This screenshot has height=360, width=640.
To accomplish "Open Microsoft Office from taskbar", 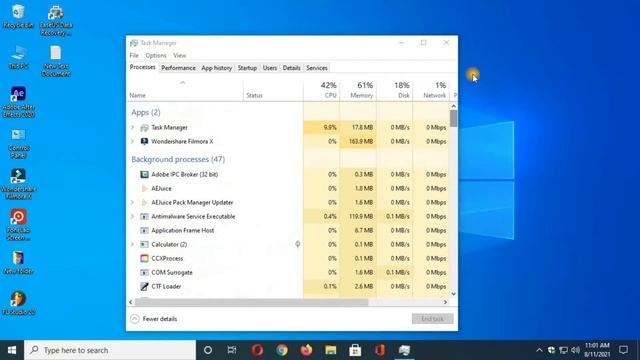I will point(380,350).
